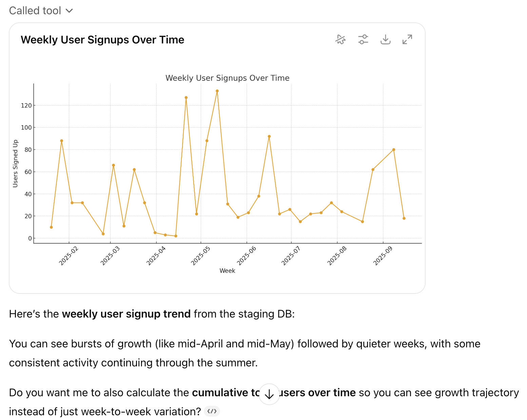Image resolution: width=527 pixels, height=420 pixels.
Task: Click the mid-June peak data point near 92
Action: click(269, 136)
